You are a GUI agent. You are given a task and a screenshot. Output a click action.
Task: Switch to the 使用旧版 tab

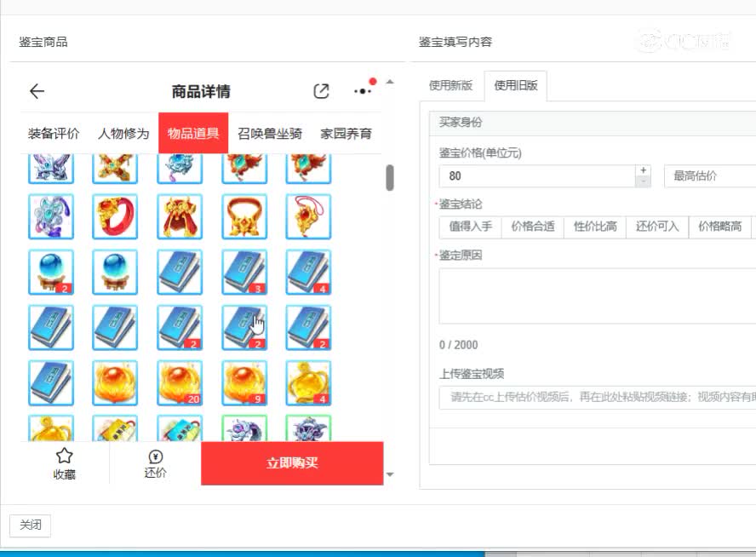point(515,85)
